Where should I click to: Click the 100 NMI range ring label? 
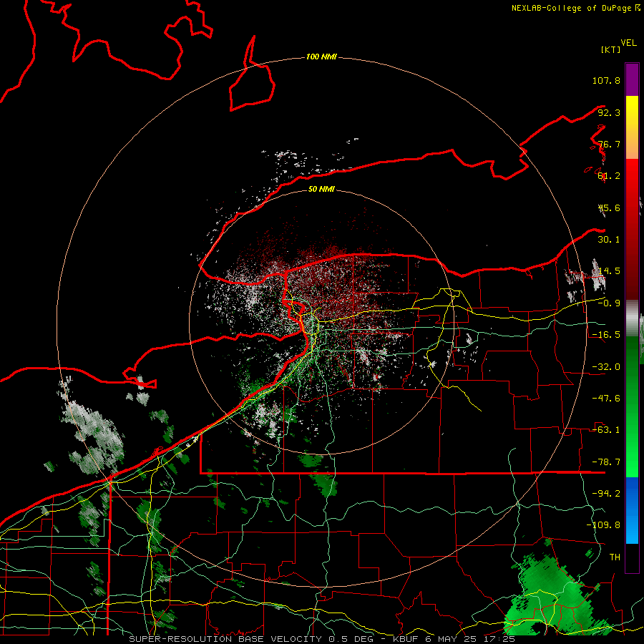point(321,57)
